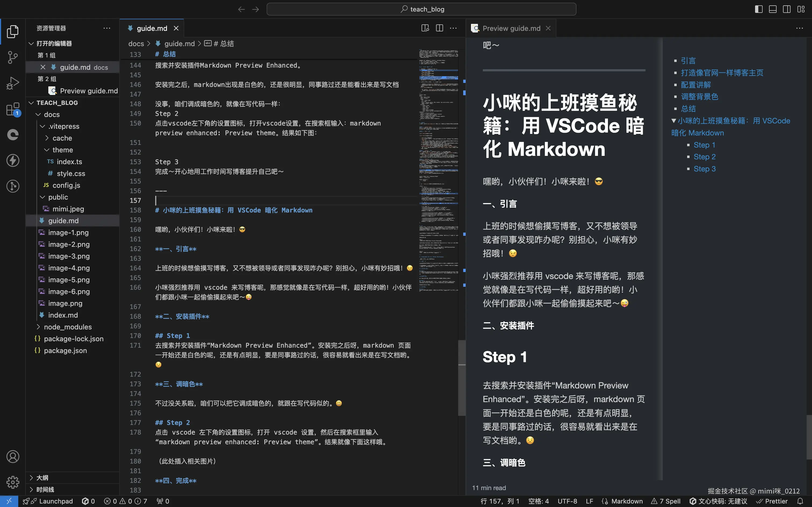Image resolution: width=812 pixels, height=507 pixels.
Task: Click the editor minimap code overview
Action: [x=438, y=168]
